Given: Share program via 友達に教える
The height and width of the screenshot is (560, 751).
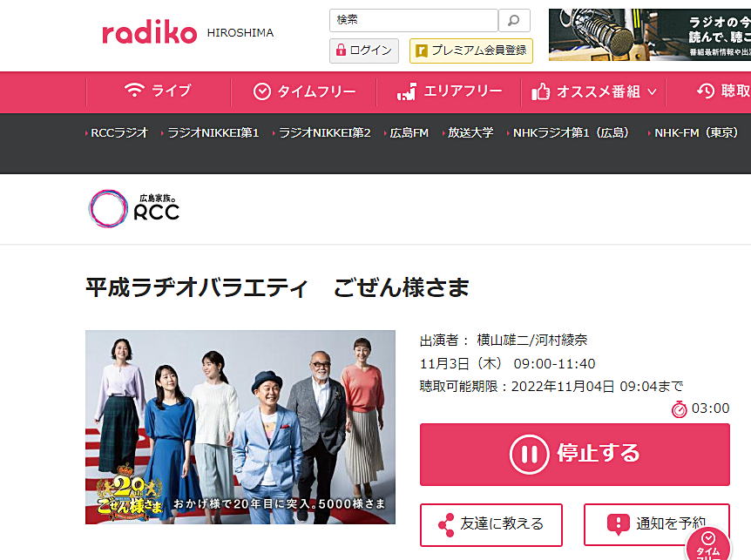Looking at the screenshot, I should [x=491, y=524].
